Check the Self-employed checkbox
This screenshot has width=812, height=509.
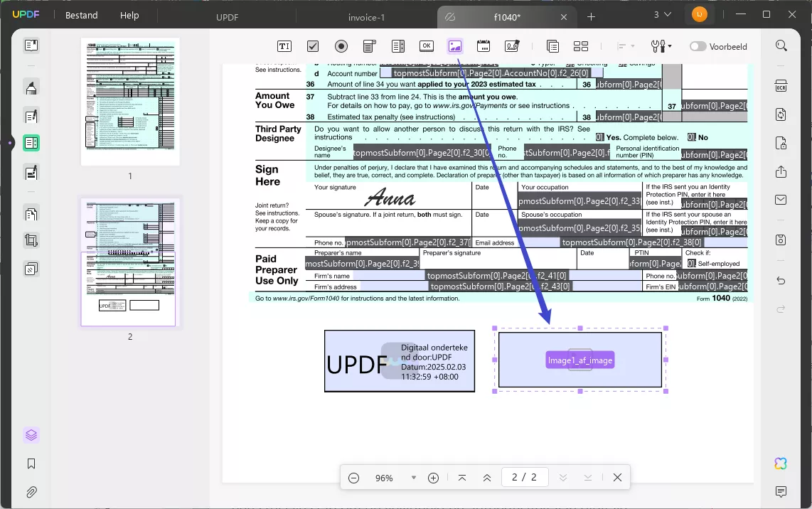[691, 264]
